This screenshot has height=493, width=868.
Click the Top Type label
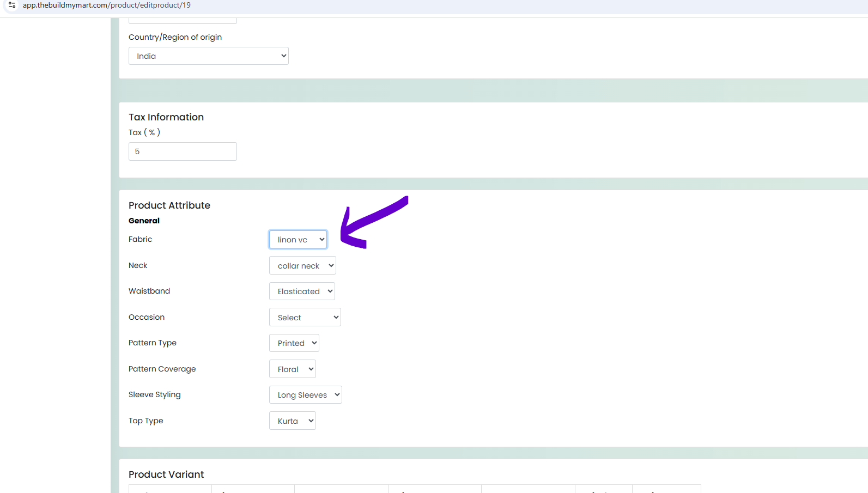click(x=146, y=421)
